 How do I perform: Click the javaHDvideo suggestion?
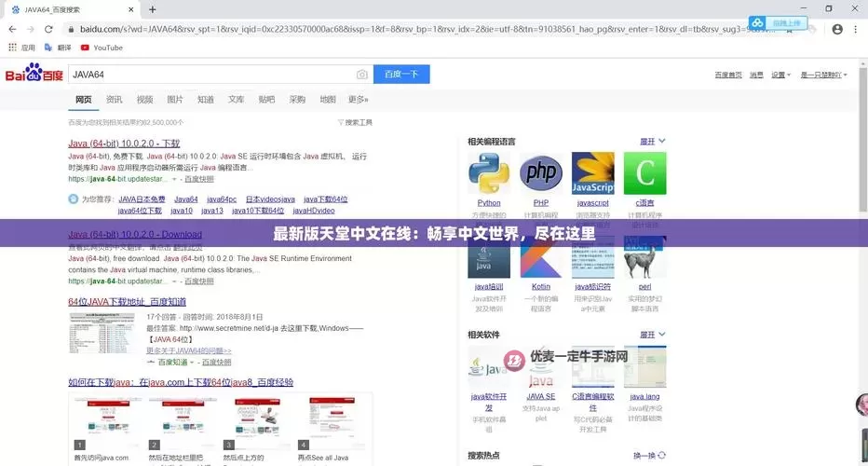pyautogui.click(x=314, y=211)
